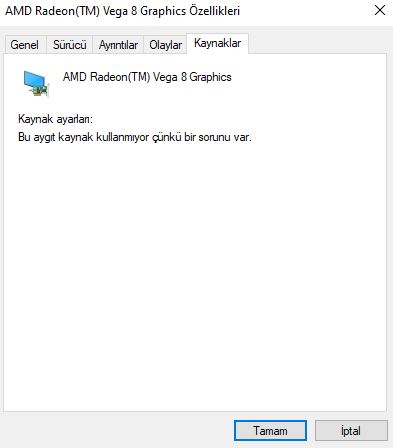Image resolution: width=393 pixels, height=448 pixels.
Task: Click the display adapter device icon
Action: click(36, 84)
